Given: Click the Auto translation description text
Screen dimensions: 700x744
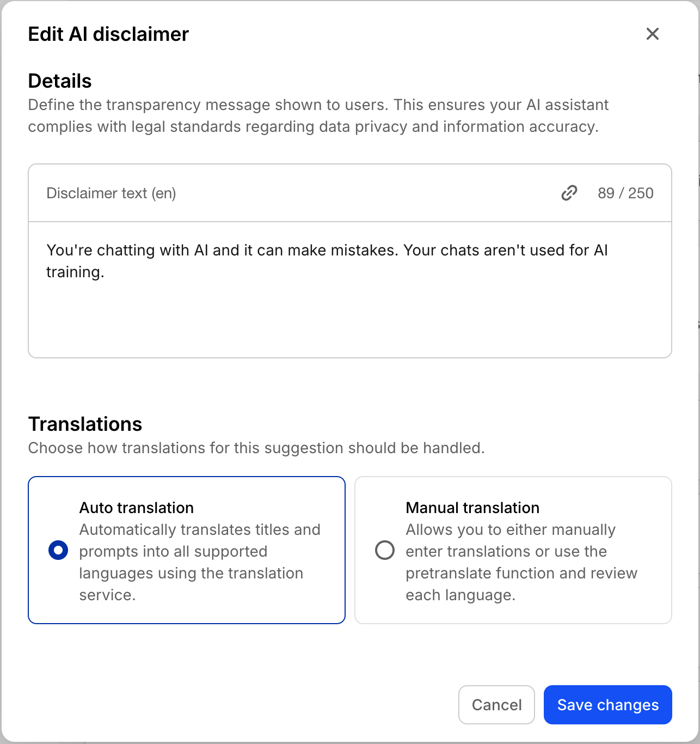Looking at the screenshot, I should (x=200, y=562).
